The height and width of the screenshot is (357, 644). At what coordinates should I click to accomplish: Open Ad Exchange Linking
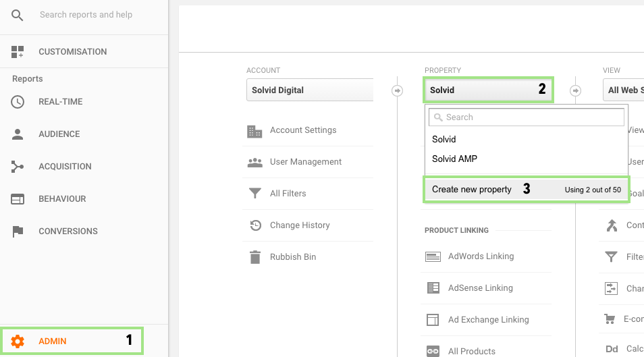pyautogui.click(x=488, y=320)
